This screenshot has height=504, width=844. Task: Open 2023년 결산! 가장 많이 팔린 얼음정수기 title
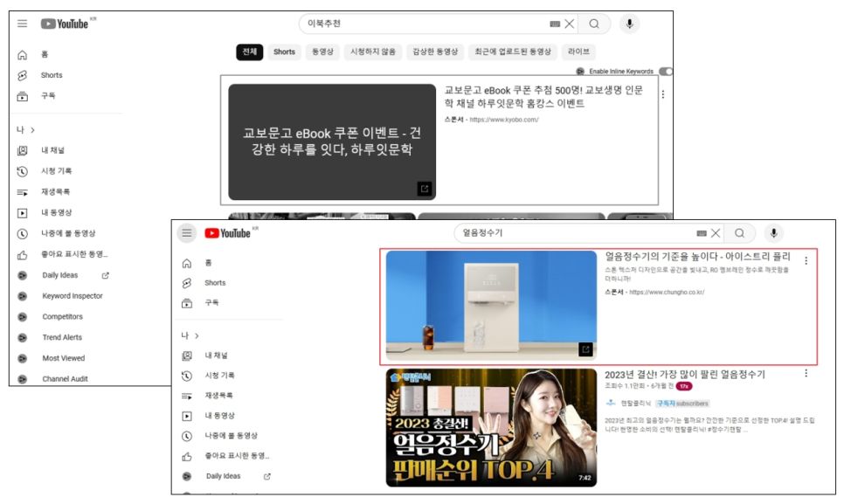[x=685, y=375]
